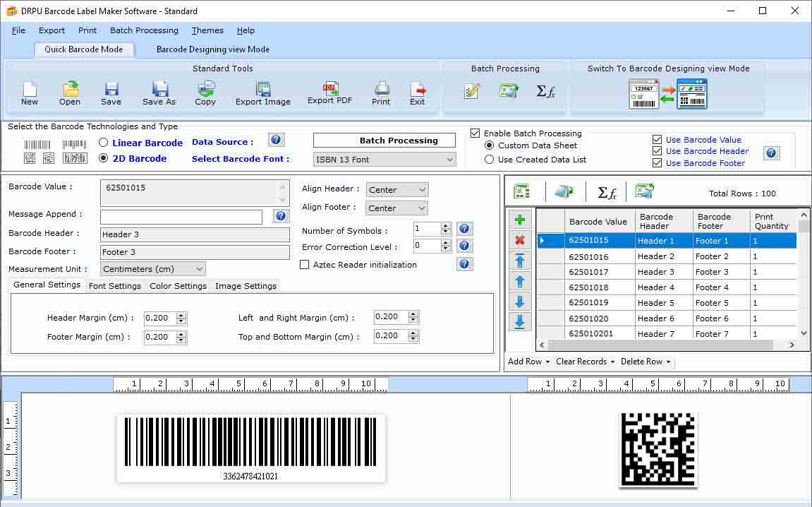Viewport: 812px width, 507px height.
Task: Enable the Aztec Reader initialization checkbox
Action: pos(305,264)
